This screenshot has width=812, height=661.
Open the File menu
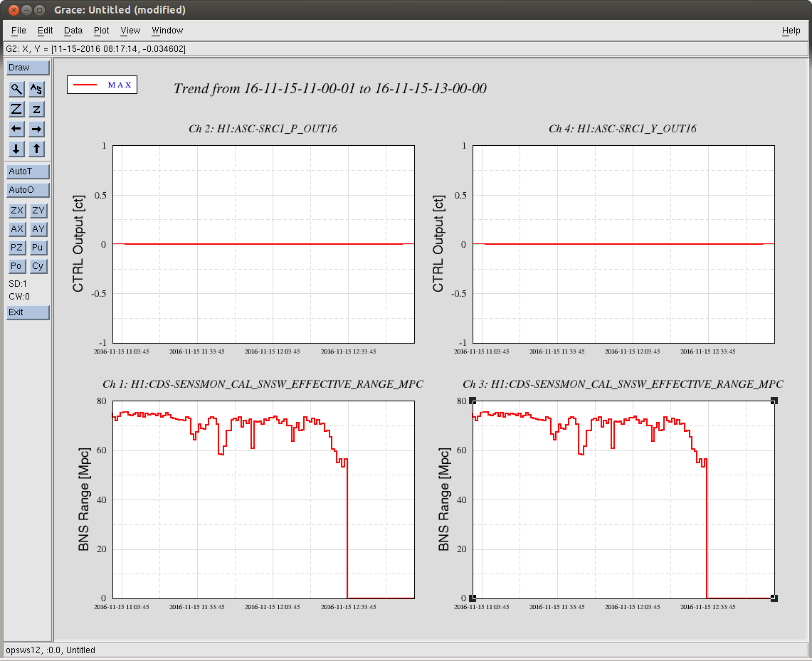tap(19, 31)
